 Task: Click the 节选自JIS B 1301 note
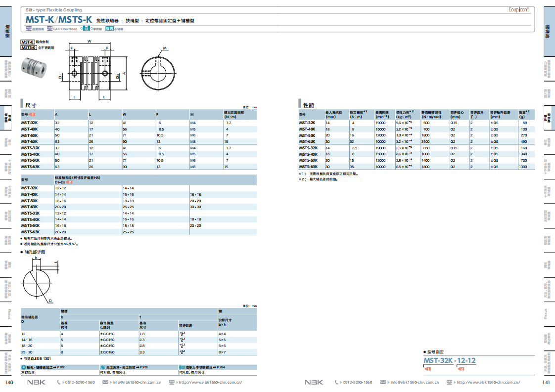[x=37, y=359]
